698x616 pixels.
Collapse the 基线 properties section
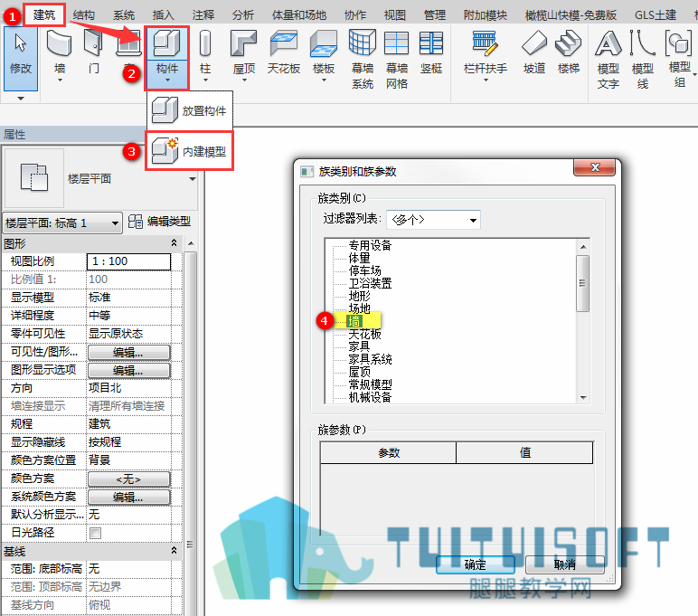[x=174, y=551]
